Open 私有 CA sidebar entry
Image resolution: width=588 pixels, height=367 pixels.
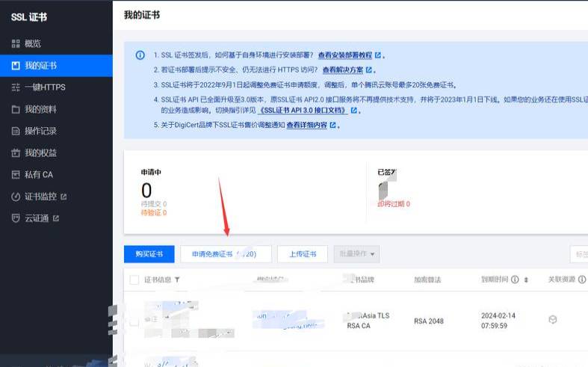pos(56,174)
